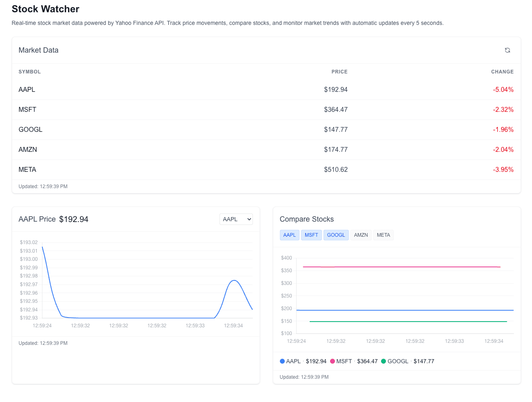Enable META in Compare Stocks
Viewport: 532px width, 402px height.
coord(383,235)
